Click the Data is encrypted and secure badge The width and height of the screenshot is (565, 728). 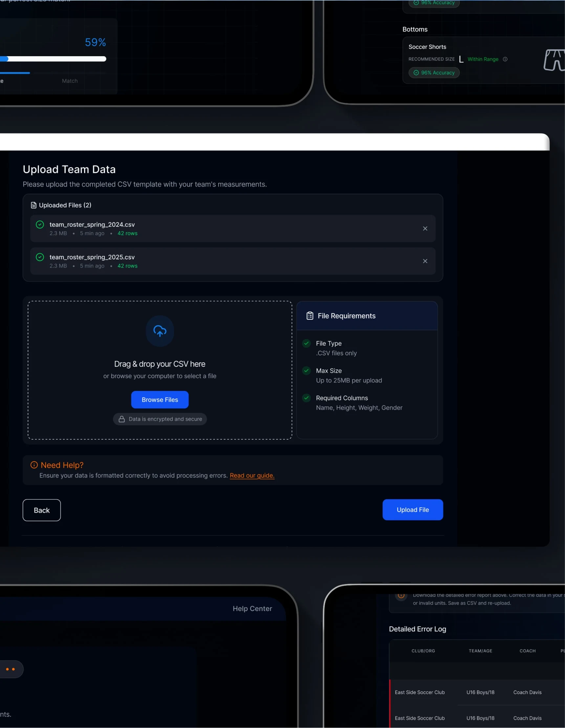pos(160,419)
